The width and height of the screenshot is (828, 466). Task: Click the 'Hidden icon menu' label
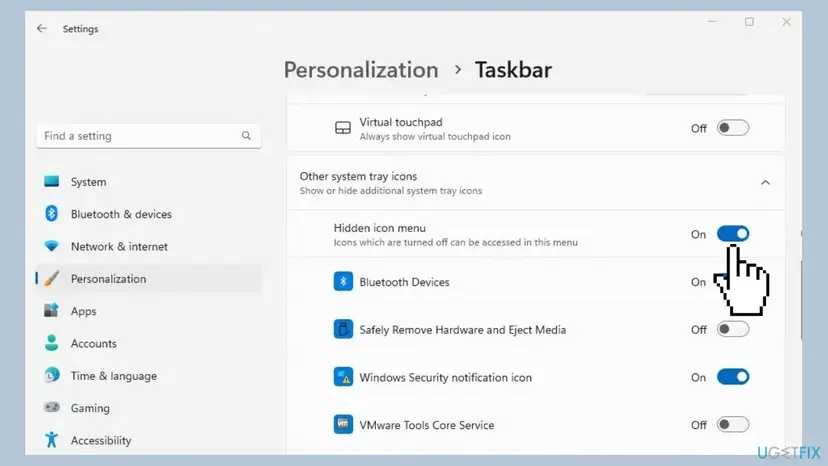coord(379,228)
